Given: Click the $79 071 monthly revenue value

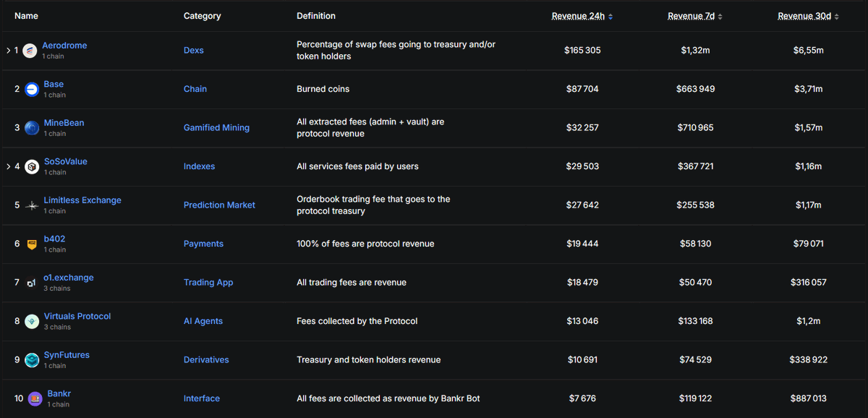Looking at the screenshot, I should [809, 244].
